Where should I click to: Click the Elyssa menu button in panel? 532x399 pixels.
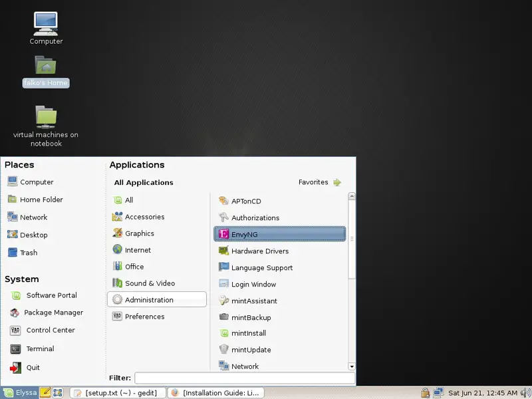(x=20, y=392)
